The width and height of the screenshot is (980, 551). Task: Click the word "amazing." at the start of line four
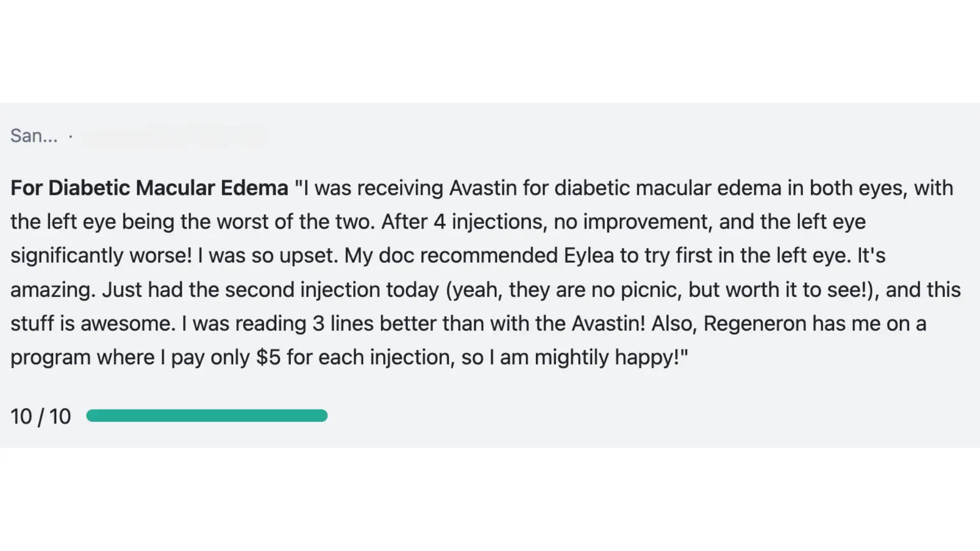(x=53, y=290)
